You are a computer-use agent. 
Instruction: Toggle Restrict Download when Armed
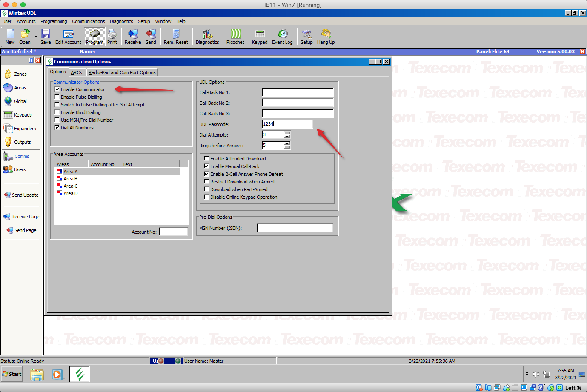coord(206,182)
